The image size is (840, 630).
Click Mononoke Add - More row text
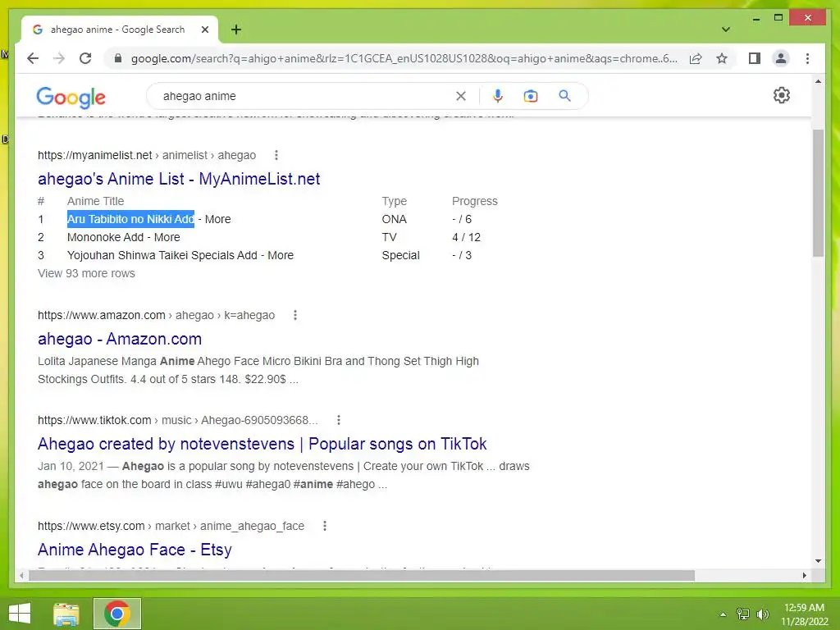click(x=124, y=237)
